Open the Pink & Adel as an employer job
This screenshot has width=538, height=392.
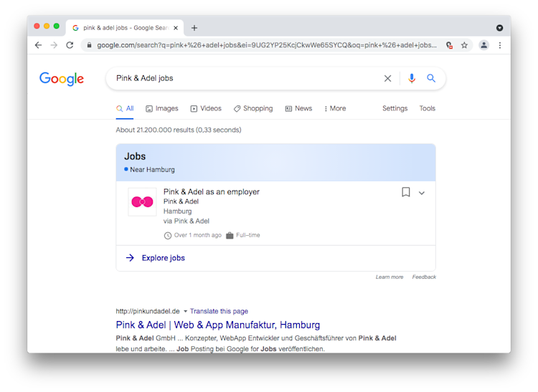point(212,191)
